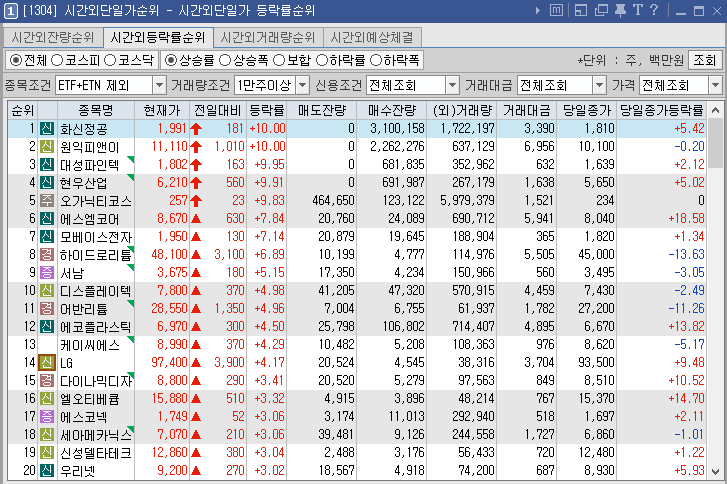Click the duplicate window icon in title bar
Screen dimensions: 727x484
pyautogui.click(x=601, y=10)
